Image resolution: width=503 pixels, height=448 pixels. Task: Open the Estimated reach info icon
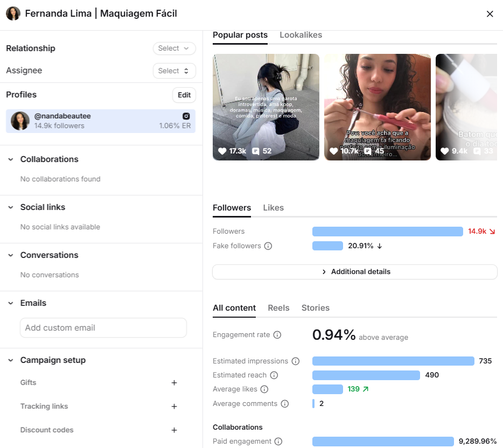tap(274, 375)
